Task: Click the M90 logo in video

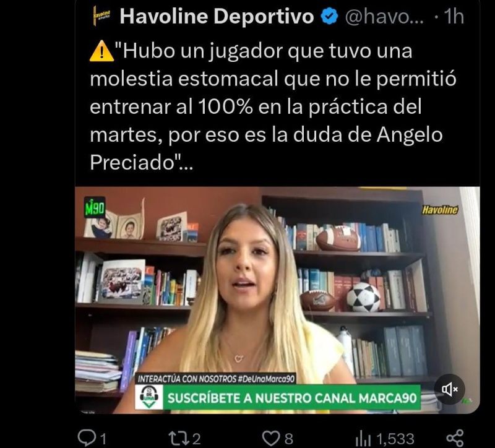Action: pos(95,207)
